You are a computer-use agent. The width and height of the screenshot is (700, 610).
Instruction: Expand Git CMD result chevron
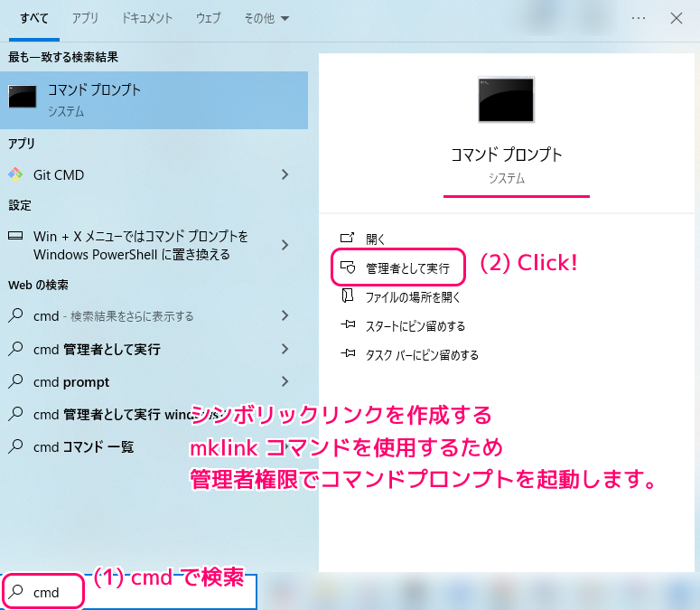285,174
